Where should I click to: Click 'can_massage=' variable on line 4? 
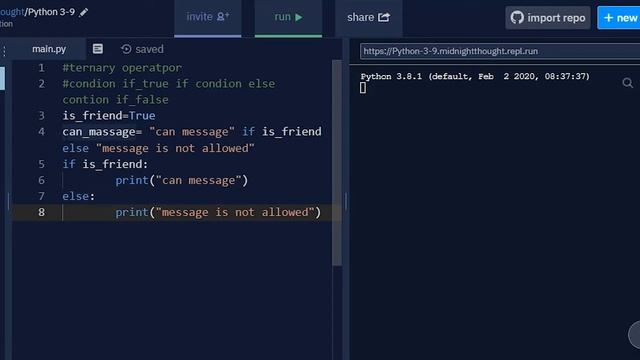point(102,132)
